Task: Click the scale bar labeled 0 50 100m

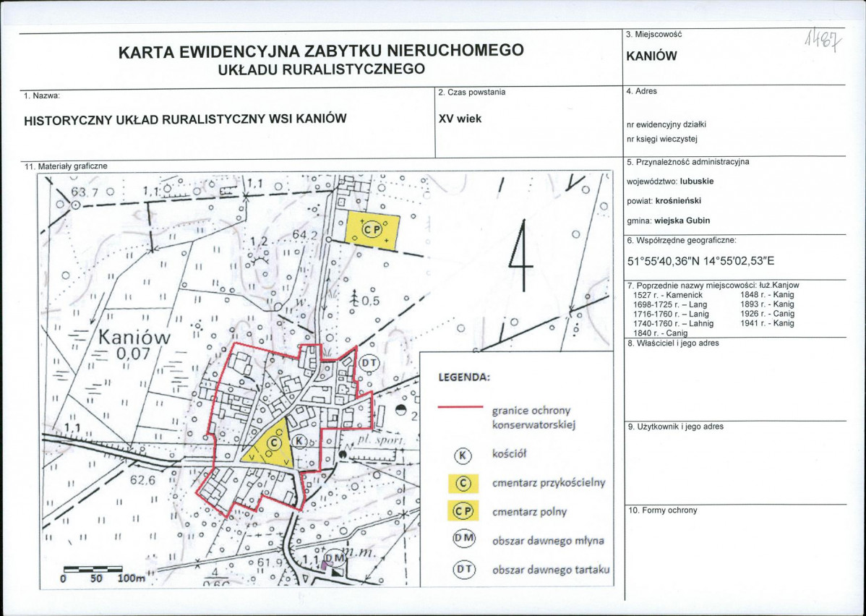Action: pyautogui.click(x=103, y=573)
